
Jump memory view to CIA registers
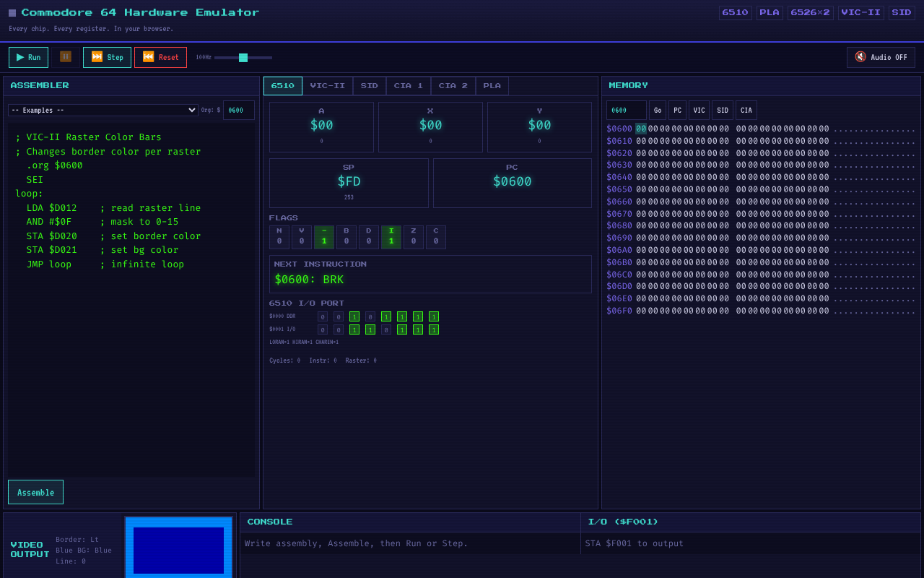(746, 110)
